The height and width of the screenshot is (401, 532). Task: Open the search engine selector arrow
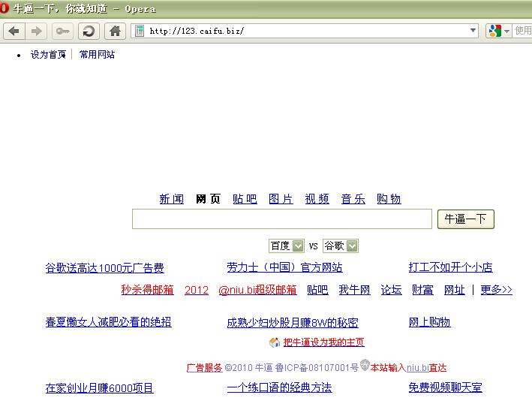click(506, 32)
